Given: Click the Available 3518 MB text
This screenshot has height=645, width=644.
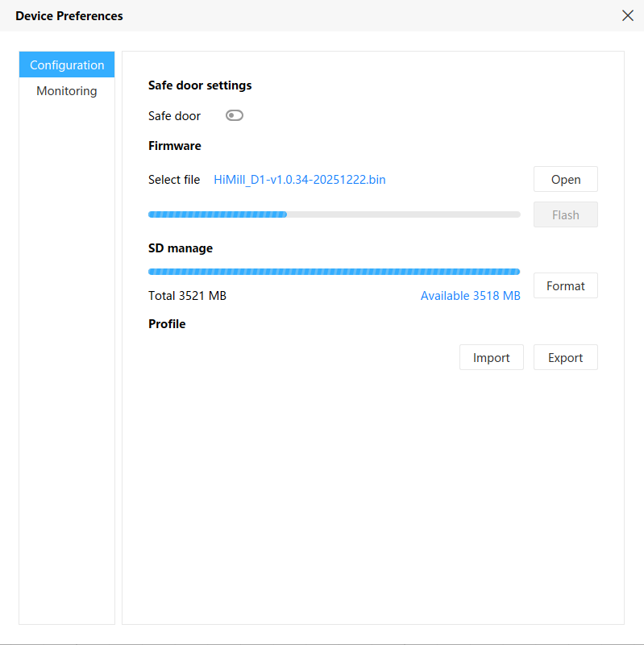Looking at the screenshot, I should pyautogui.click(x=470, y=296).
